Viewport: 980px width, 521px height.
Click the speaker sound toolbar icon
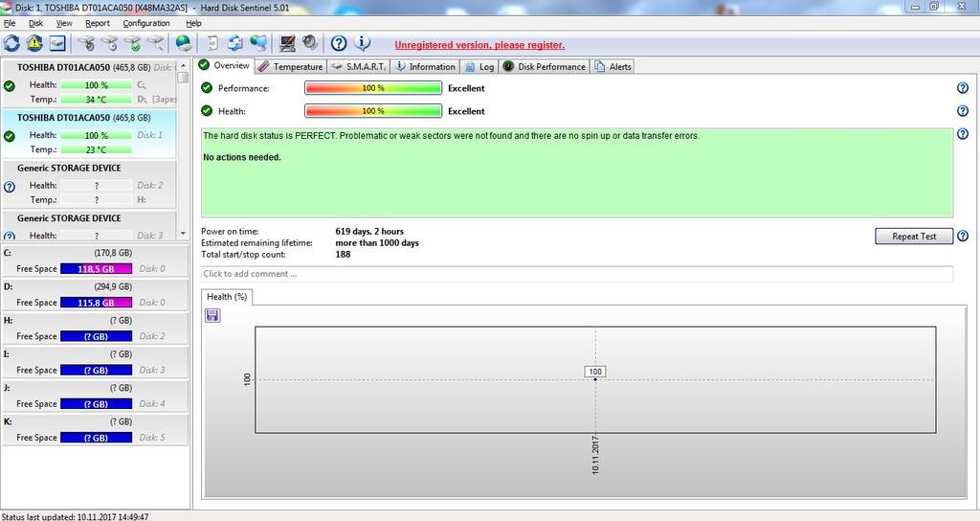point(310,43)
